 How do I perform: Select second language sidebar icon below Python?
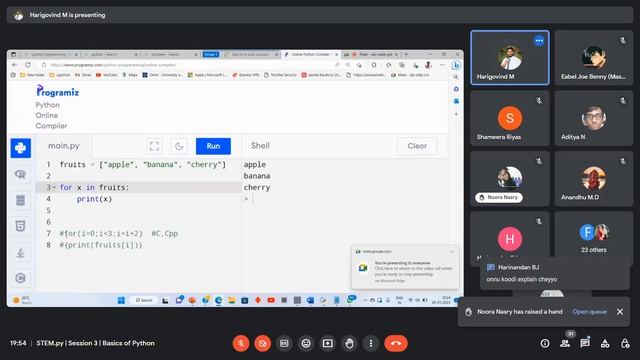[20, 174]
